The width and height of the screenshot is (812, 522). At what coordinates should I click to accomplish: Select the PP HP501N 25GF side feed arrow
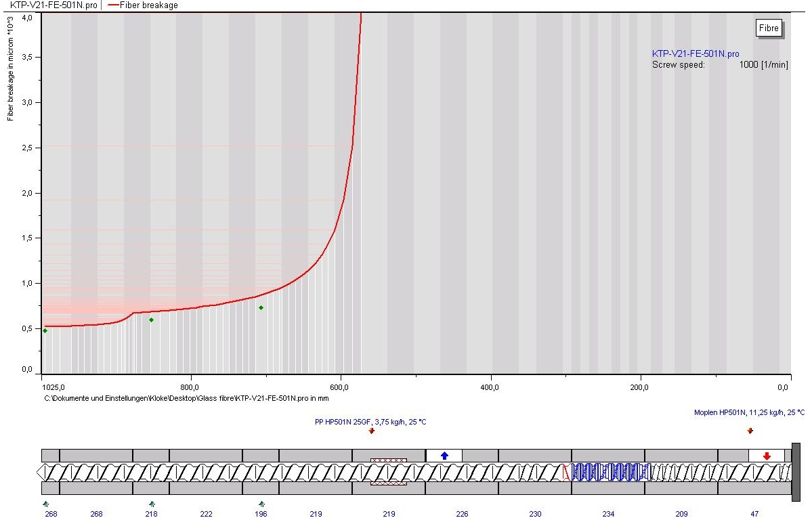371,431
